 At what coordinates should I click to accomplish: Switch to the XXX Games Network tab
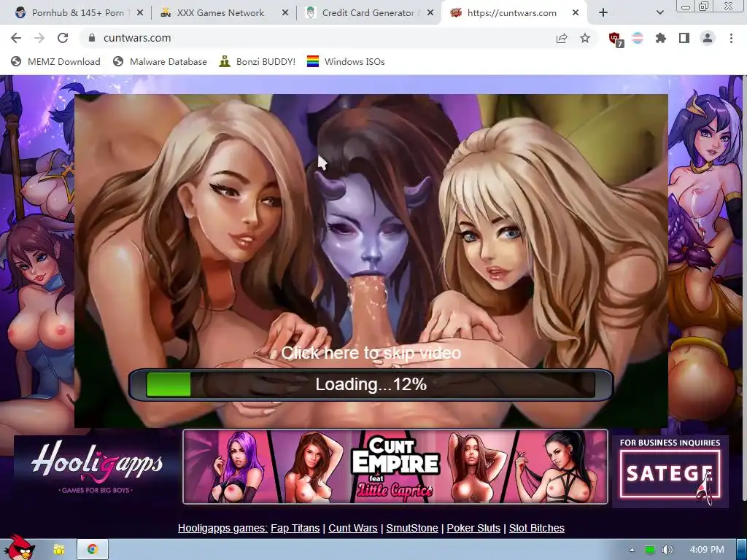pyautogui.click(x=220, y=13)
